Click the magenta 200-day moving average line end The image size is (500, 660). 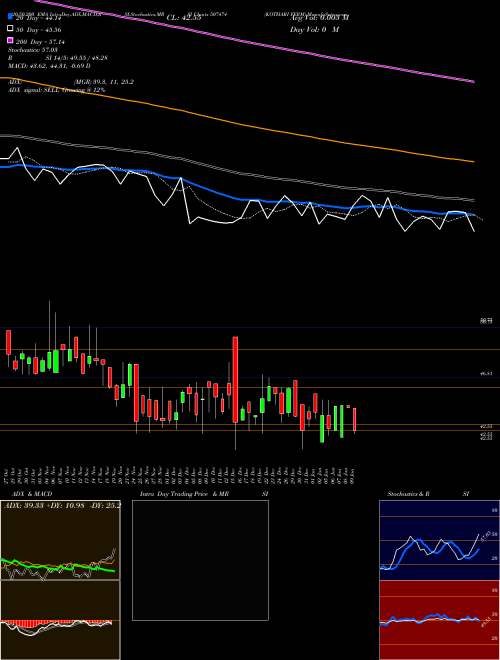coord(474,82)
